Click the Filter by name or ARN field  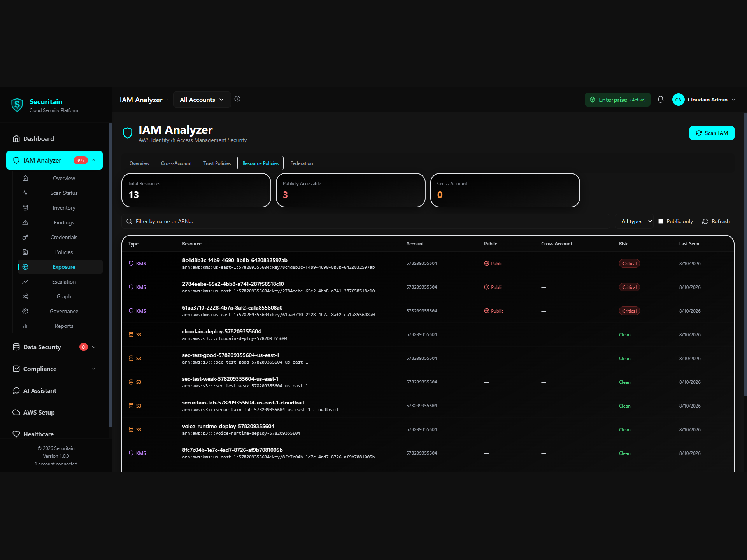366,221
